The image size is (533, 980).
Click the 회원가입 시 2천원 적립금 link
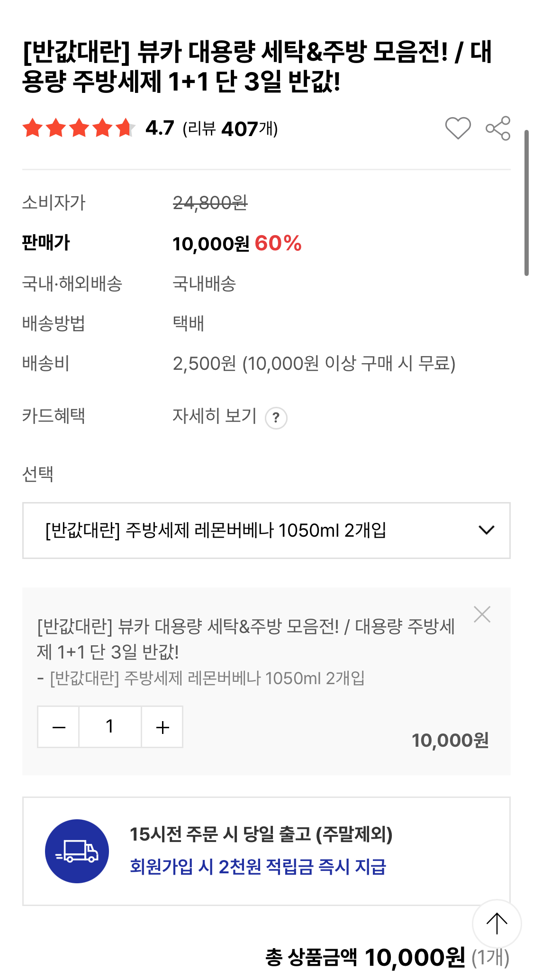coord(258,867)
